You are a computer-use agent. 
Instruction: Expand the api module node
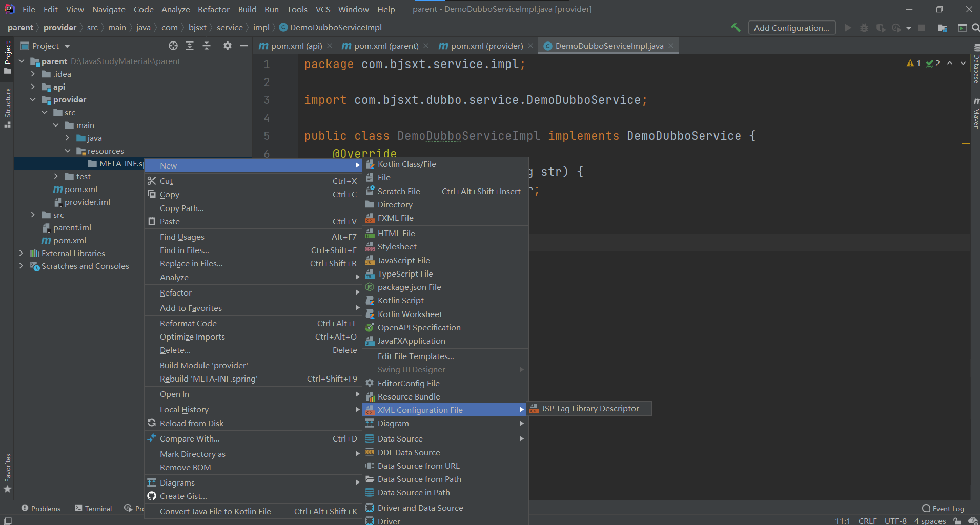[x=33, y=87]
